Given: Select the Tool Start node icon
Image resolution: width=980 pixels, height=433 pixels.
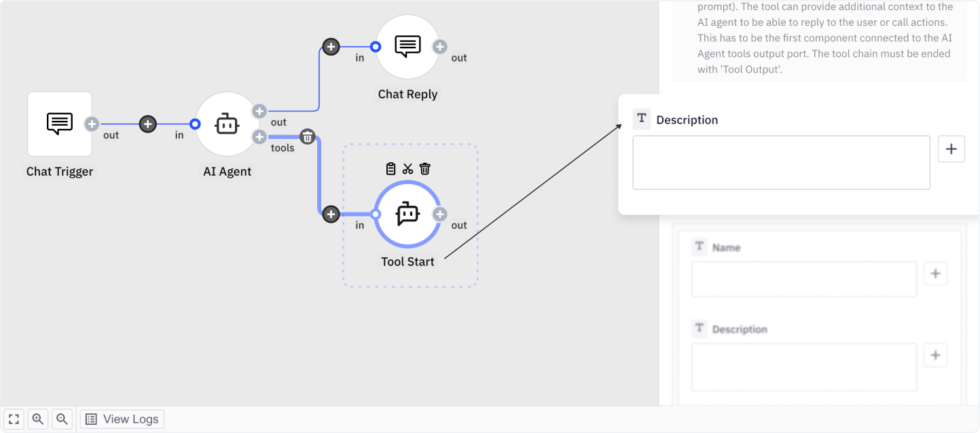Looking at the screenshot, I should [x=407, y=214].
